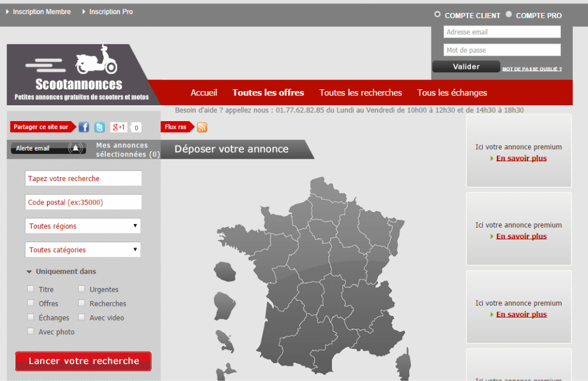Screen dimensions: 588x381
Task: Open the Toutes régions dropdown
Action: pyautogui.click(x=83, y=226)
